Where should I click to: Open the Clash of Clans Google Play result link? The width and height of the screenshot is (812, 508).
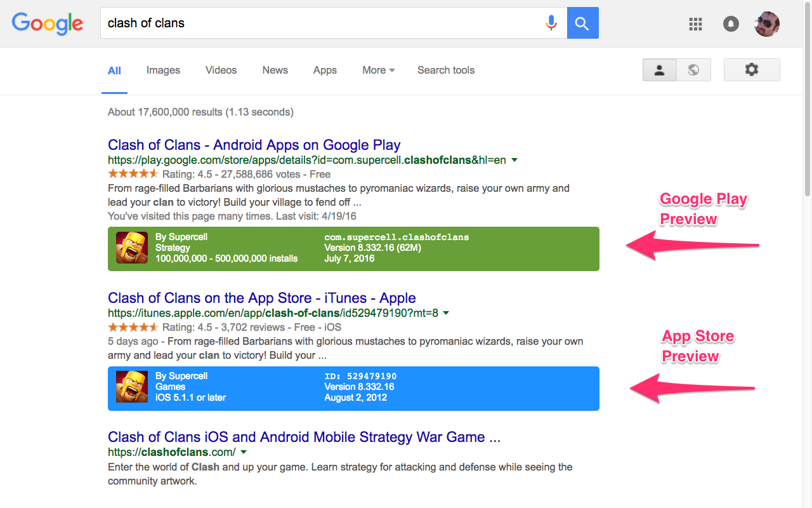point(254,145)
